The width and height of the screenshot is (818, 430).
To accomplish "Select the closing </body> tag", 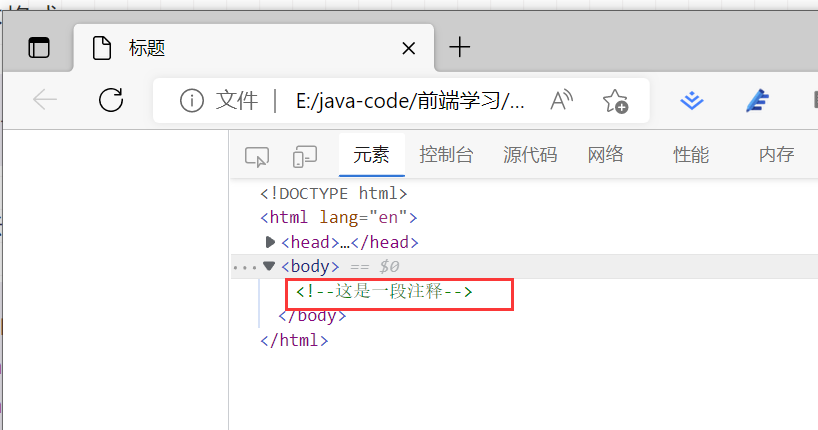I will 312,316.
